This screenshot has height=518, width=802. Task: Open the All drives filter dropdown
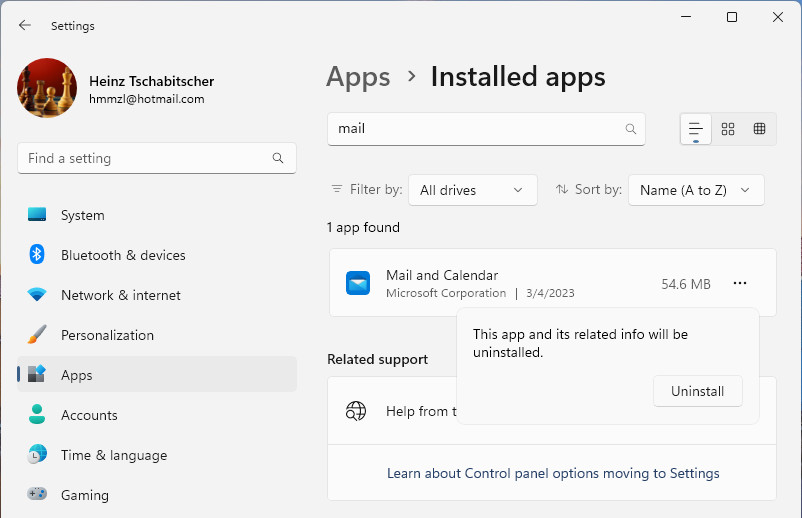coord(473,190)
